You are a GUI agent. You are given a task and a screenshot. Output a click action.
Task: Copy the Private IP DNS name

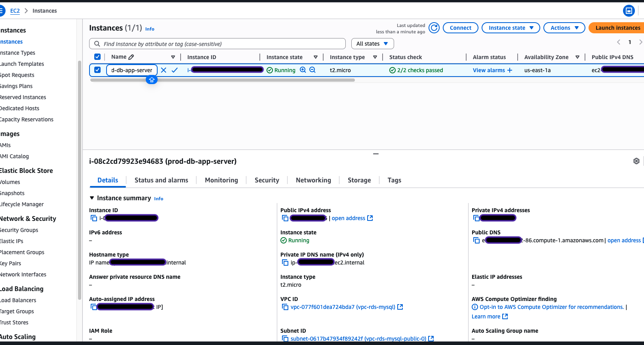pyautogui.click(x=285, y=263)
